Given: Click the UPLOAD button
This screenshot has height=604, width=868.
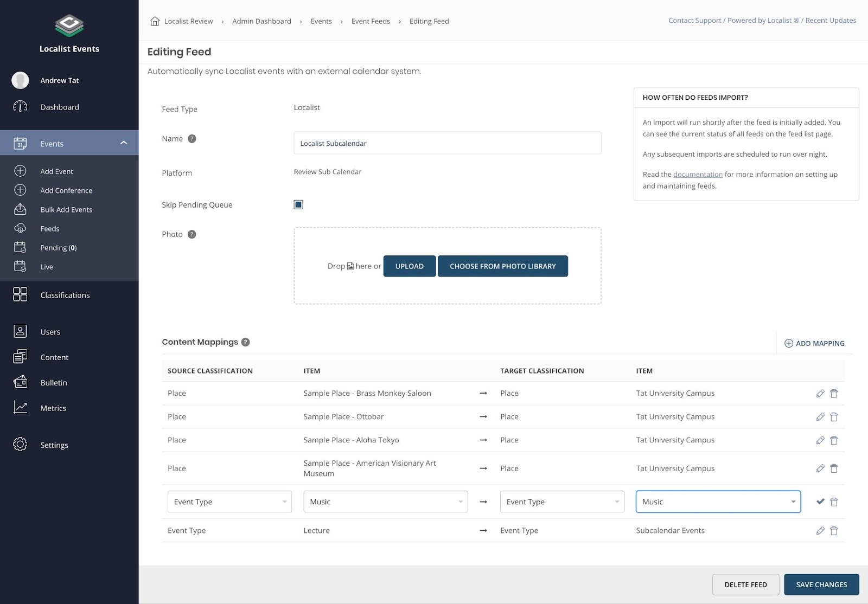Looking at the screenshot, I should 410,266.
